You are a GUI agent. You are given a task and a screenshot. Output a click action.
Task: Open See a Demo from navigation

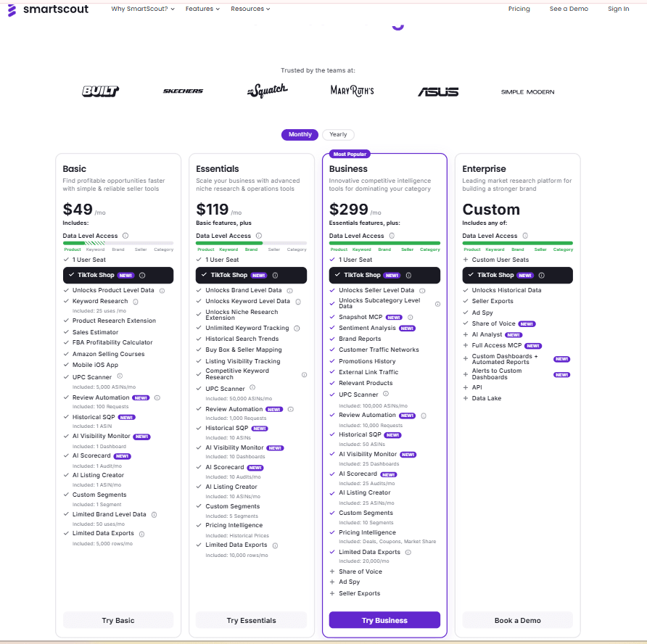pyautogui.click(x=569, y=9)
